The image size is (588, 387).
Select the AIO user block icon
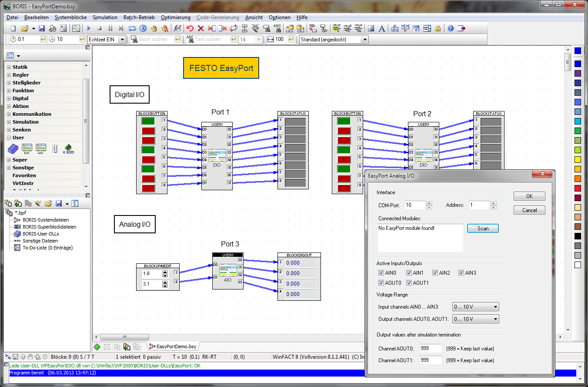(40, 148)
